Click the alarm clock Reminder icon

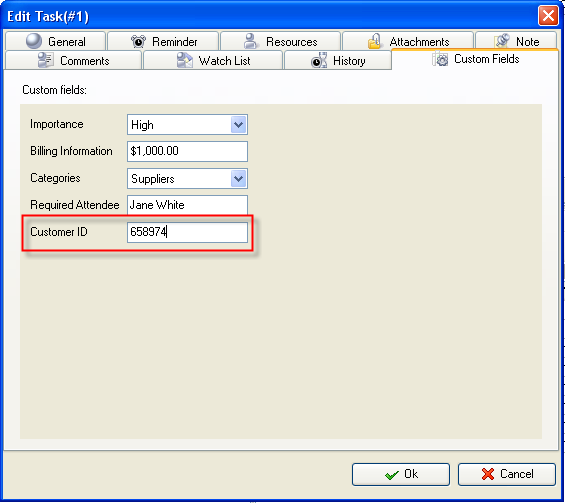coord(138,41)
